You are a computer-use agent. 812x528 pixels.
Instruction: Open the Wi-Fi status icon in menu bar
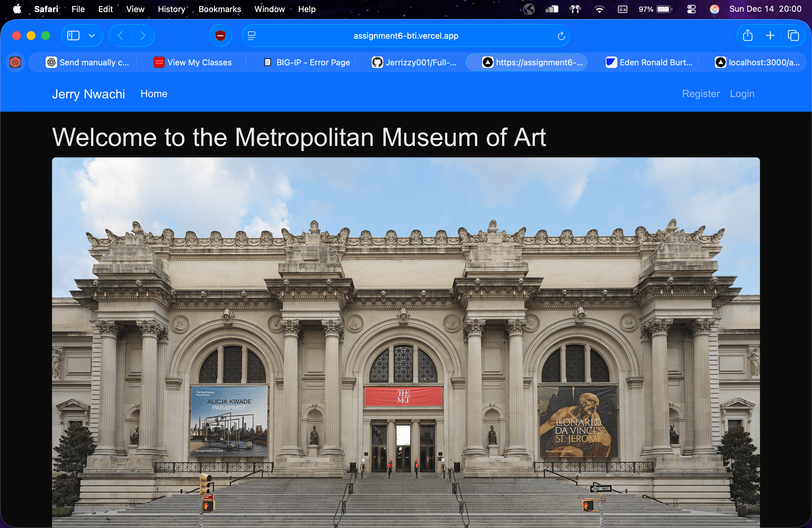pyautogui.click(x=599, y=9)
